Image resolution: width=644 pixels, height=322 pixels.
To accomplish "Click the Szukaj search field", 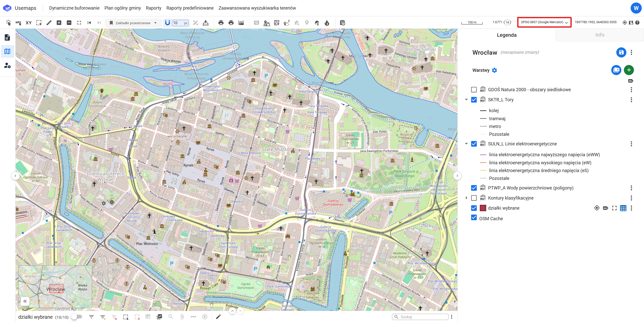I will (x=423, y=317).
